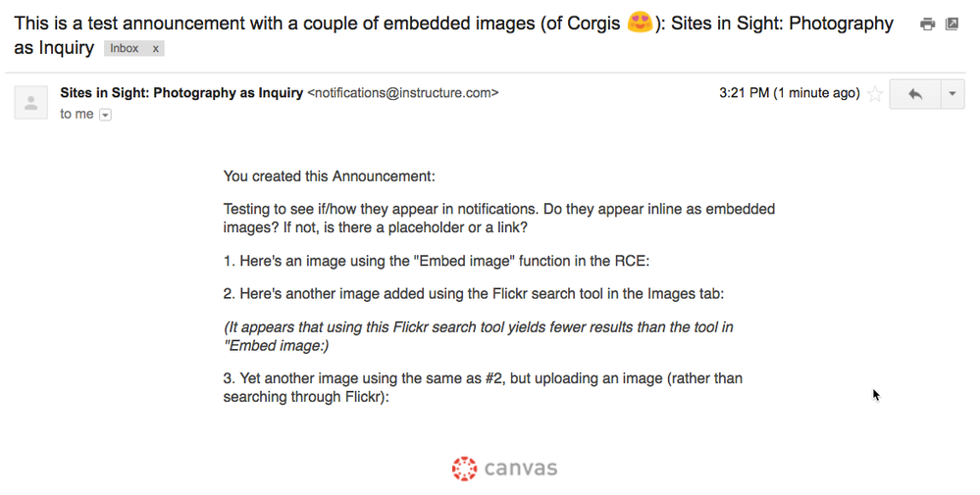Click the sender name Sites in Sight

pos(181,93)
